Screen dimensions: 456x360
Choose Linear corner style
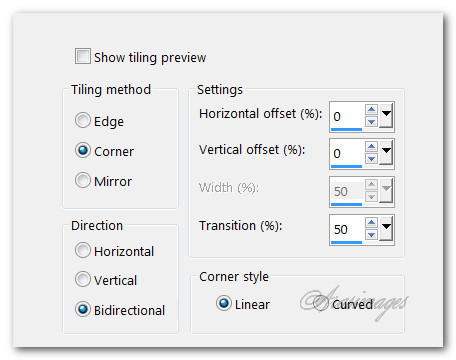coord(224,303)
